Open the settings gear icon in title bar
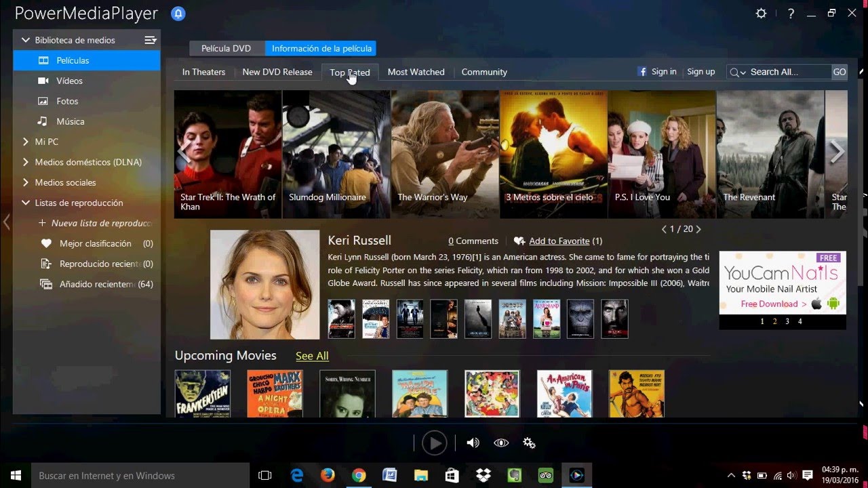 click(x=762, y=14)
